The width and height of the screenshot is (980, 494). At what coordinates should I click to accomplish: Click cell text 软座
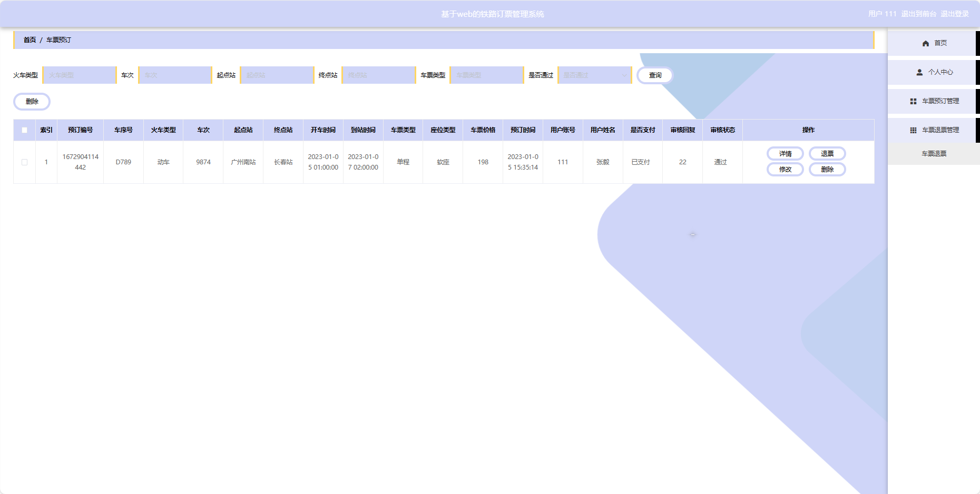point(443,162)
